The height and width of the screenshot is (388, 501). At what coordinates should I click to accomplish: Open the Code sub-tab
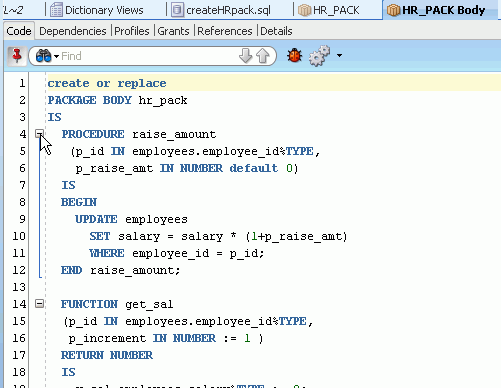tap(19, 31)
